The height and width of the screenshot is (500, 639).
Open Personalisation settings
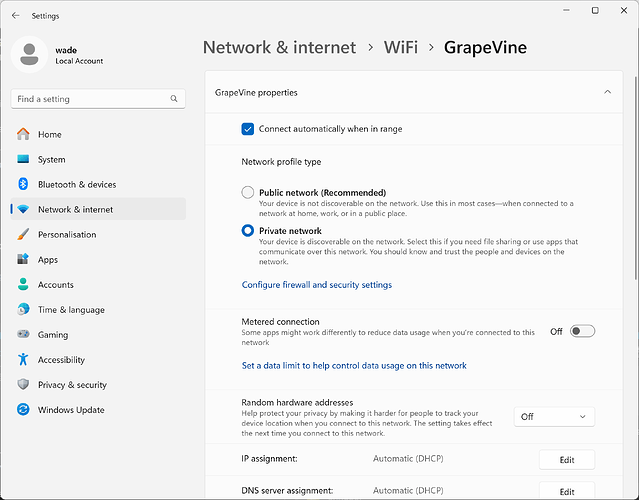click(98, 234)
